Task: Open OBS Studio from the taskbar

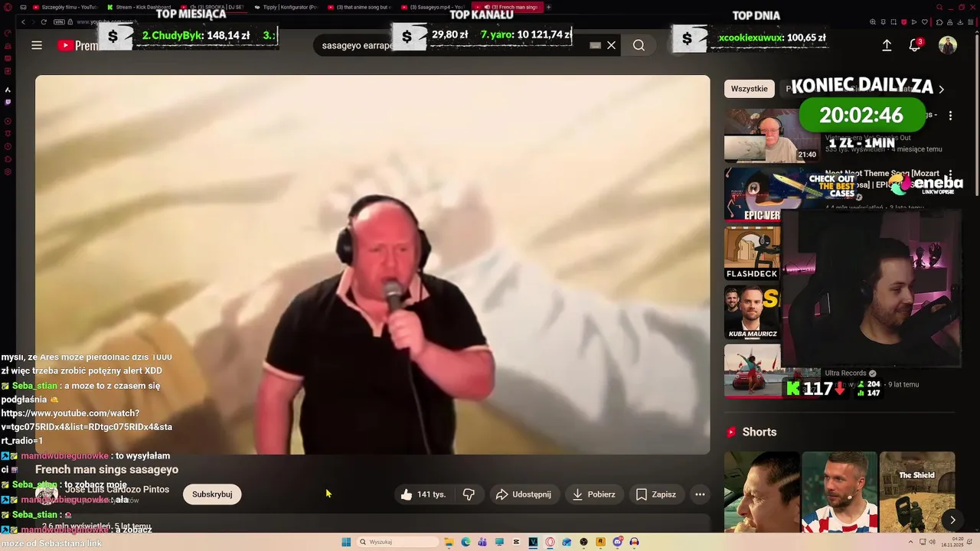Action: coord(583,542)
